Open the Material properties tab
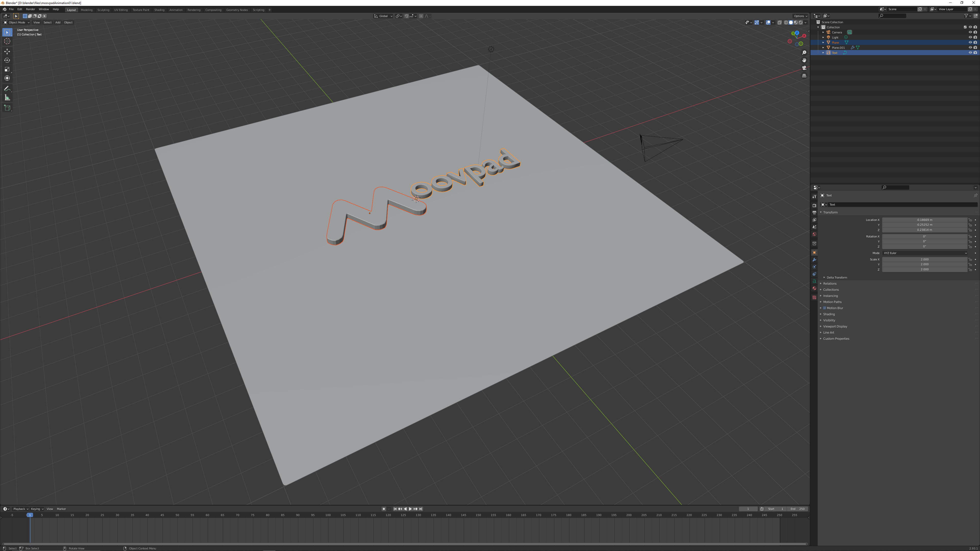 tap(814, 288)
